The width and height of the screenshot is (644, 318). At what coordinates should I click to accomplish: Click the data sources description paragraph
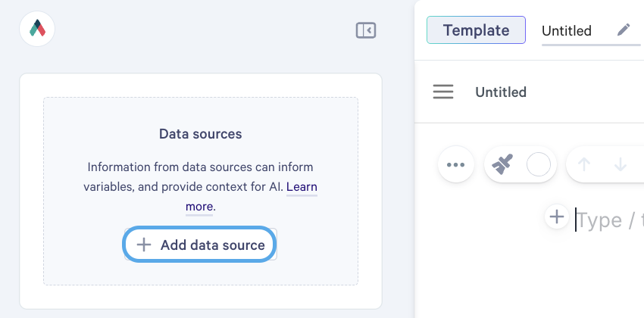point(201,187)
